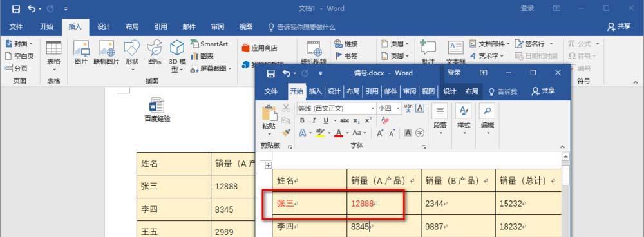Screen dimensions: 644x237
Task: Open 文件 tab in 文档1 window
Action: pos(16,27)
